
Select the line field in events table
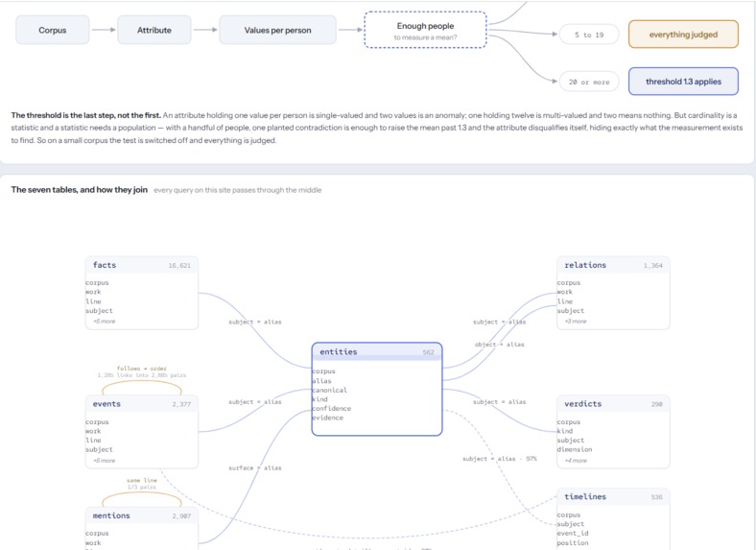93,440
